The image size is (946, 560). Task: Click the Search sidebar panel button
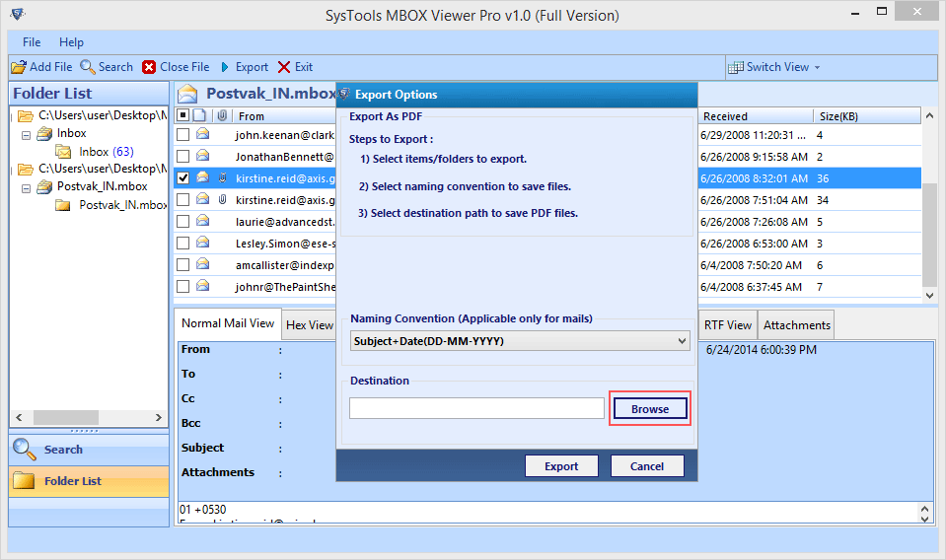89,450
